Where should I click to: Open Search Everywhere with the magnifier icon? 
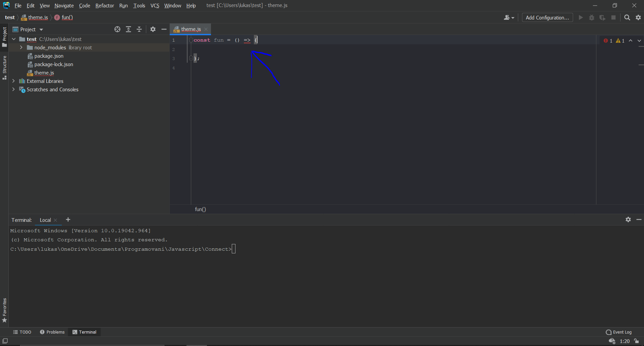(627, 17)
